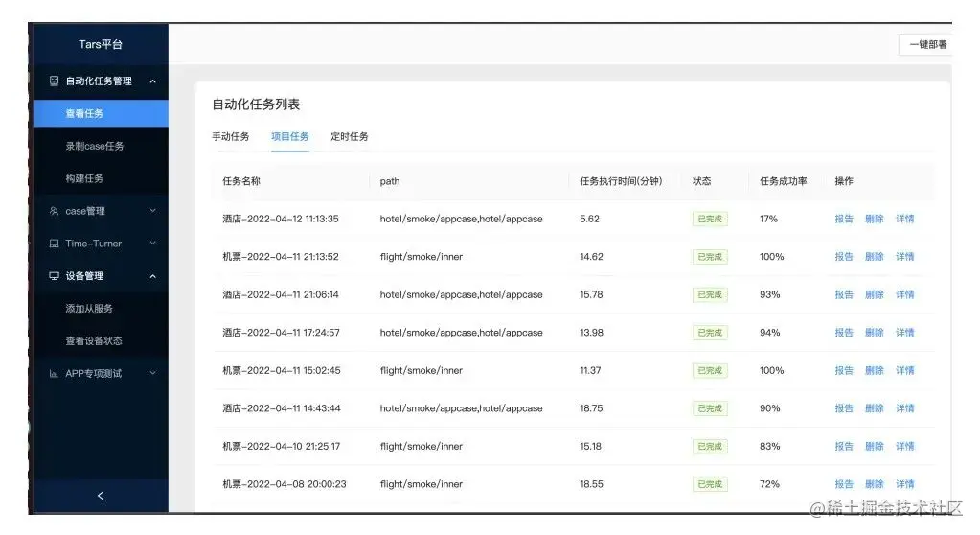Click the Time-Turner sidebar icon
This screenshot has height=535, width=980.
pos(54,244)
